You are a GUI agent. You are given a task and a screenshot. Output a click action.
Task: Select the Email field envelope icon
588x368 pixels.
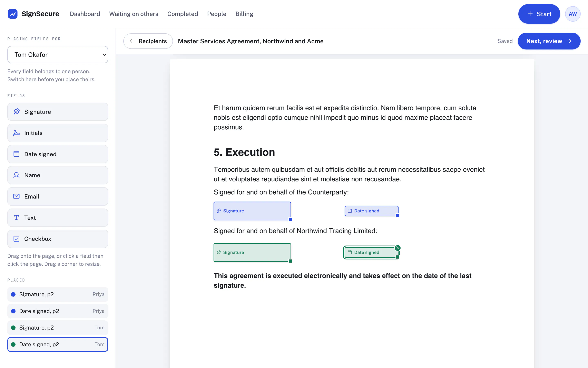pos(17,196)
